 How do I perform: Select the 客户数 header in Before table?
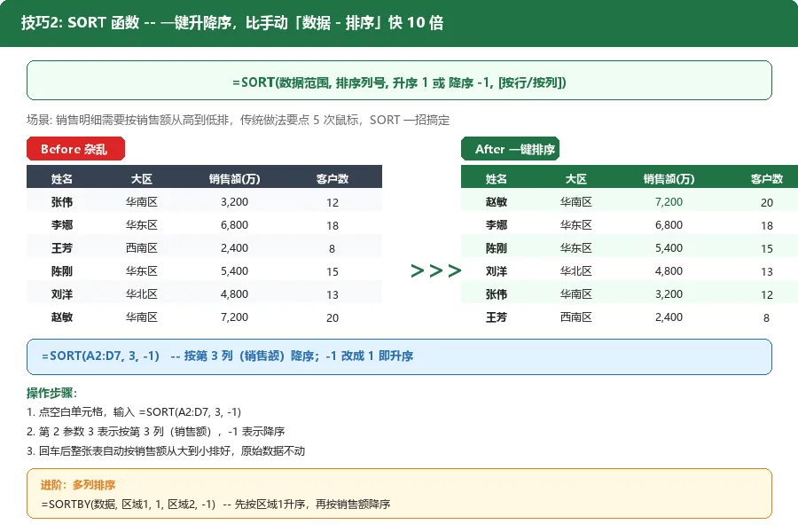click(332, 179)
